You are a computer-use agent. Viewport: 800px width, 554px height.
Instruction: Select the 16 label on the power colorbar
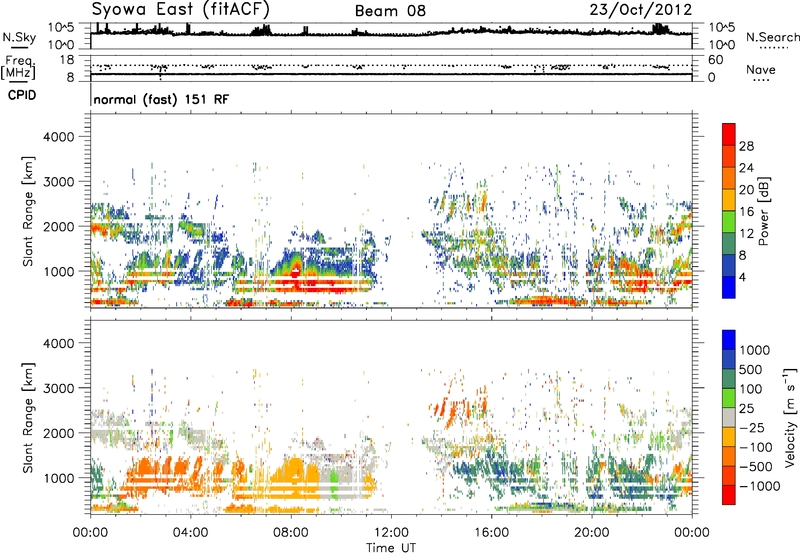tap(746, 212)
